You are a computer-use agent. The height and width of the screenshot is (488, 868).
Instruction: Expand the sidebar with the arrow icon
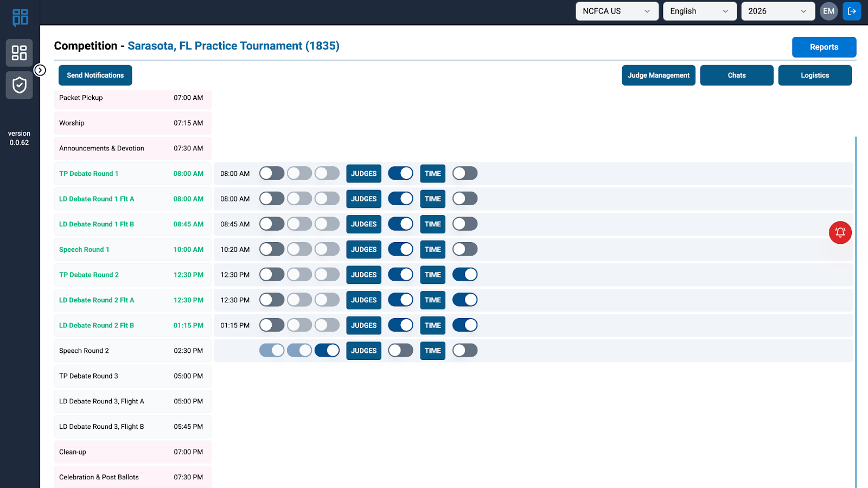point(40,70)
